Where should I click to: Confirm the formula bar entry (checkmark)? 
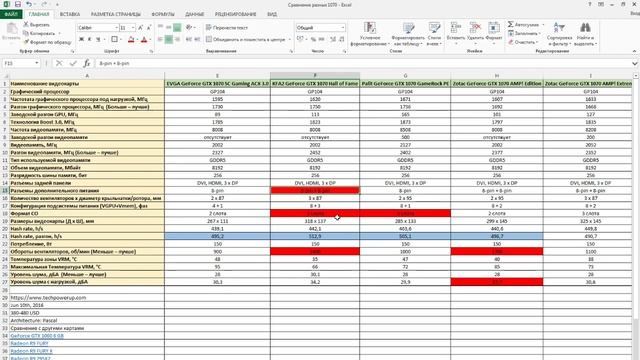click(x=73, y=63)
